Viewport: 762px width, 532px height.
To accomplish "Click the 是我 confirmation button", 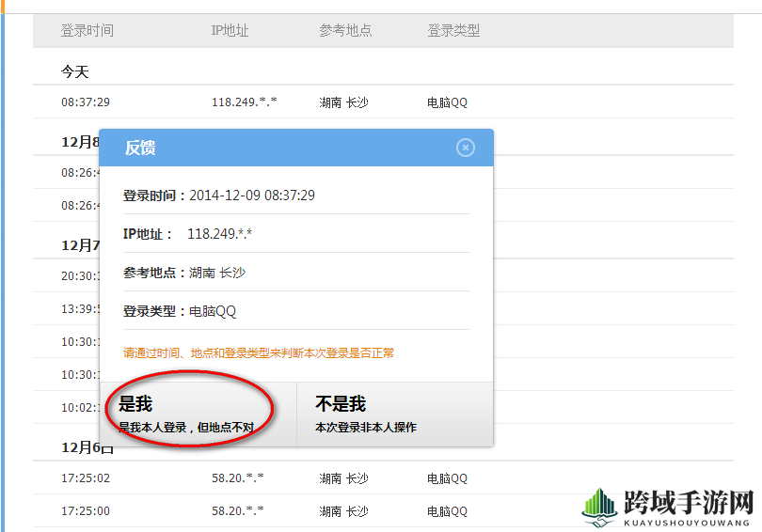I will (198, 415).
